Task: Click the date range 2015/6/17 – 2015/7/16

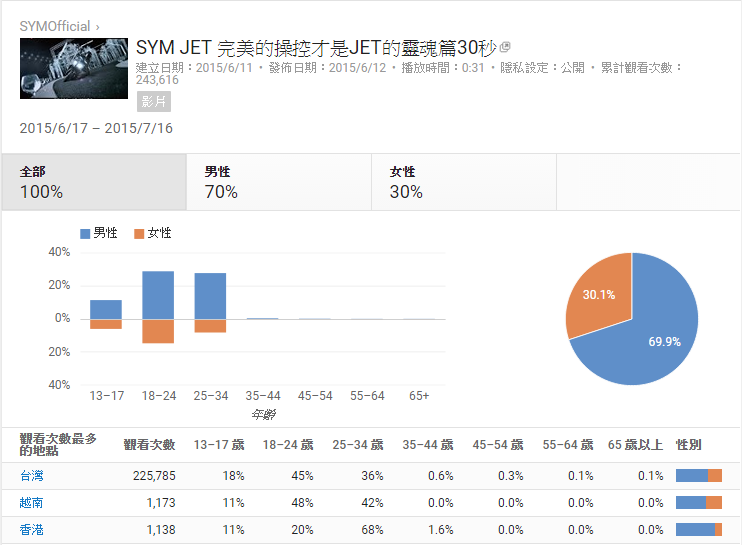Action: pyautogui.click(x=96, y=128)
